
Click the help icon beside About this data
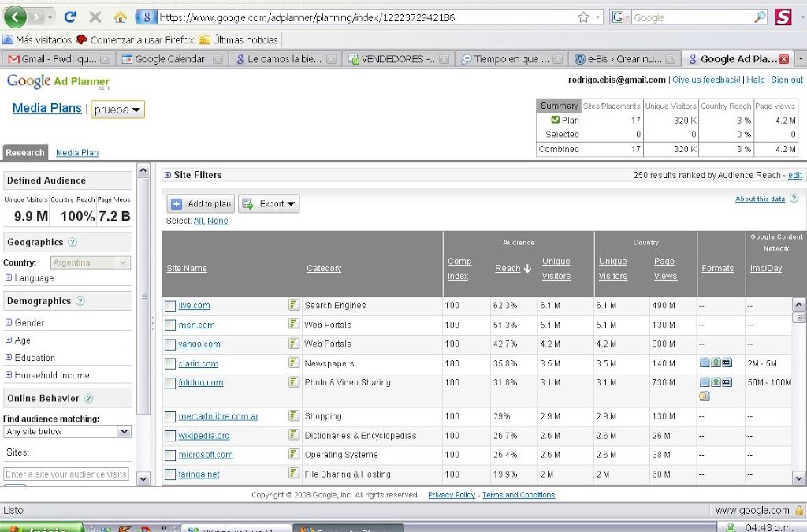coord(794,199)
